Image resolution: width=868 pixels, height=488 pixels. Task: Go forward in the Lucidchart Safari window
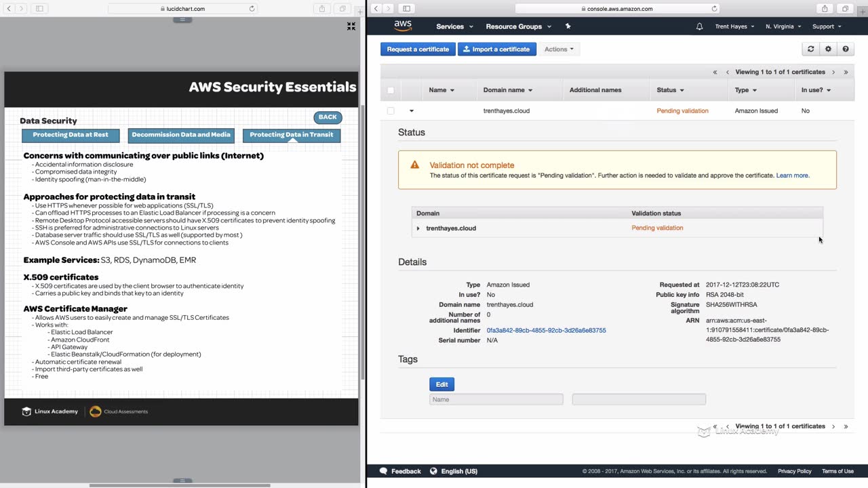pos(22,9)
